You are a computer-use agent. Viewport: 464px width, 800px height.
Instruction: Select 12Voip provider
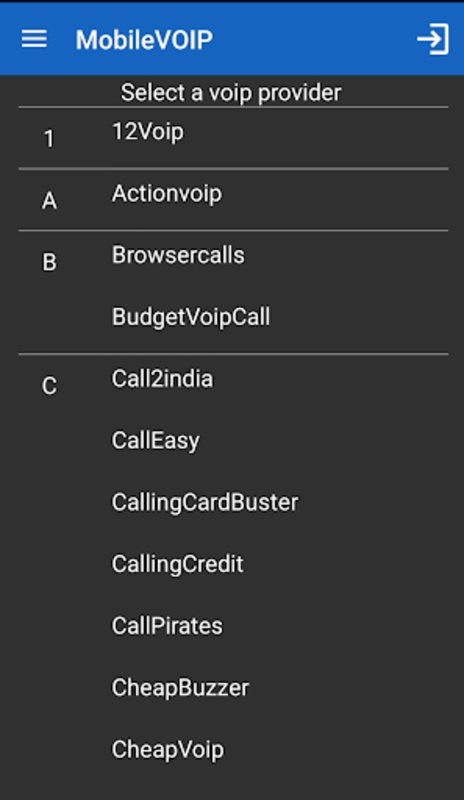pos(148,132)
